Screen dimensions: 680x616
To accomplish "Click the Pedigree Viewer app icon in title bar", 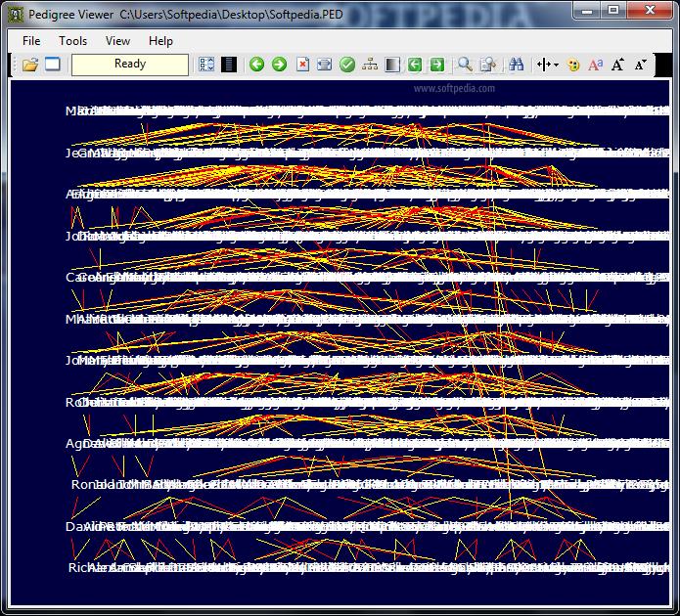I will coord(16,15).
